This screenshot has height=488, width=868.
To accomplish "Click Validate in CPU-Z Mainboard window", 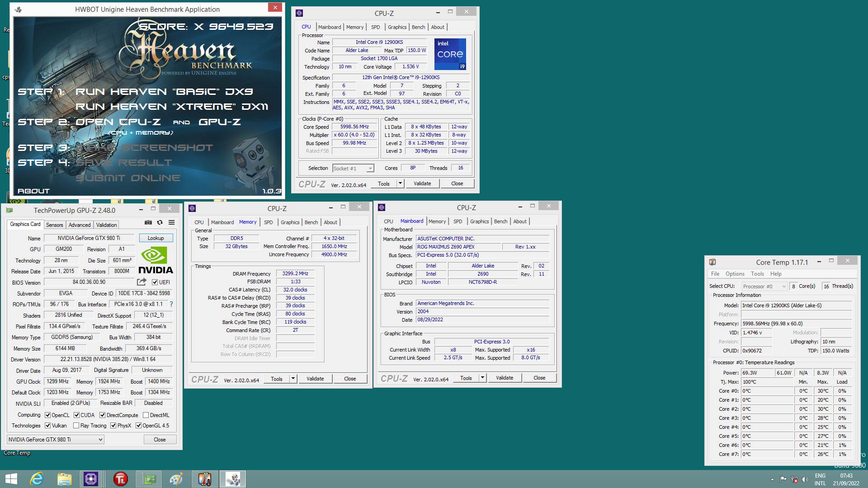I will click(x=505, y=378).
